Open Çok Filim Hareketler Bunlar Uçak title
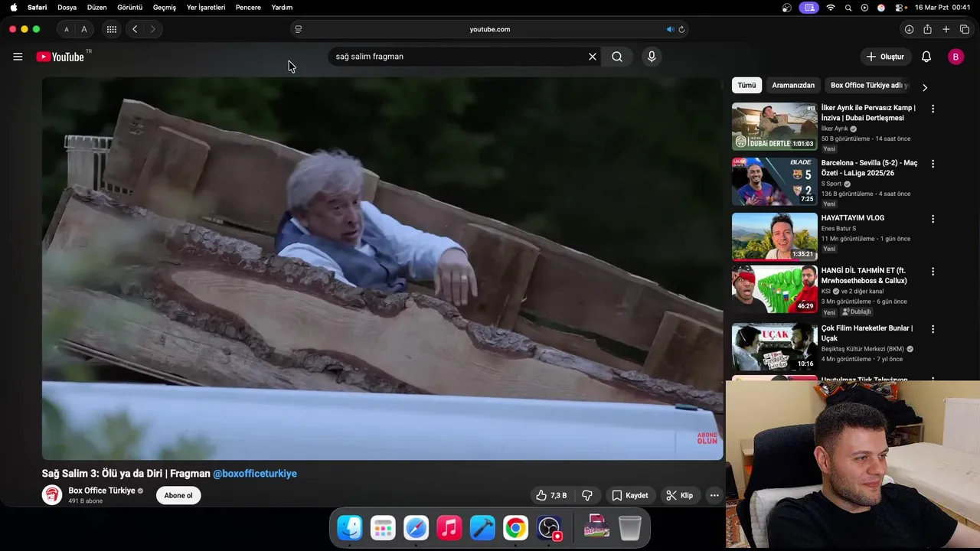This screenshot has height=551, width=980. click(867, 333)
